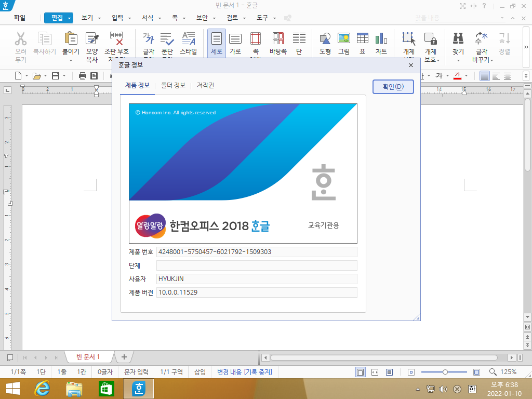Click the Change Characters (글자 바꾸기) icon

point(482,38)
